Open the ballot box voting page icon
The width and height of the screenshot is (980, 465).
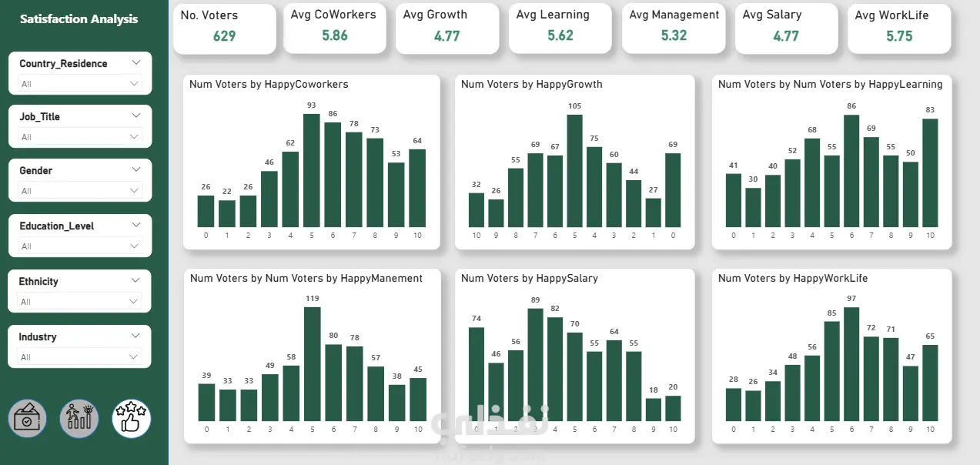click(x=28, y=420)
